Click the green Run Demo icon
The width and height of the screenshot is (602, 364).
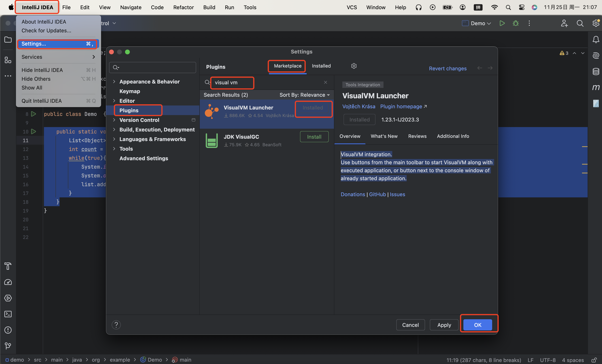pos(502,23)
